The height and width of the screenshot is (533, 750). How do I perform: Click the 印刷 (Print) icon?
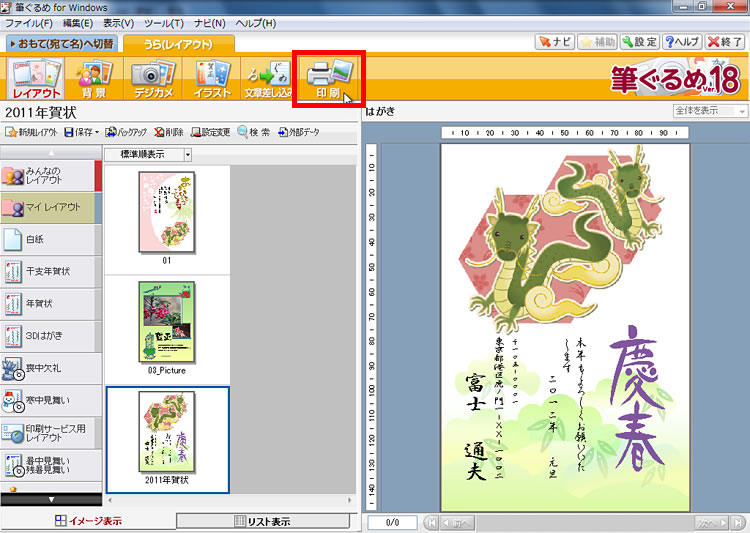329,78
